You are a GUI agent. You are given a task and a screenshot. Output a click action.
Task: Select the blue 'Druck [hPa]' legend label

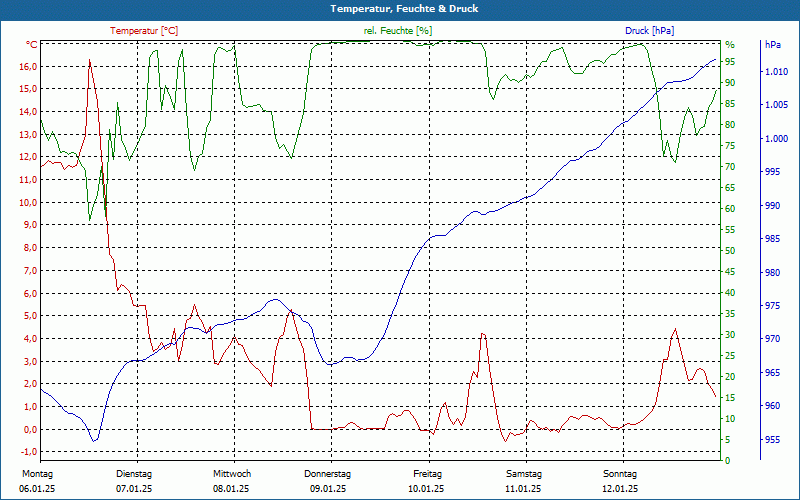pyautogui.click(x=649, y=31)
